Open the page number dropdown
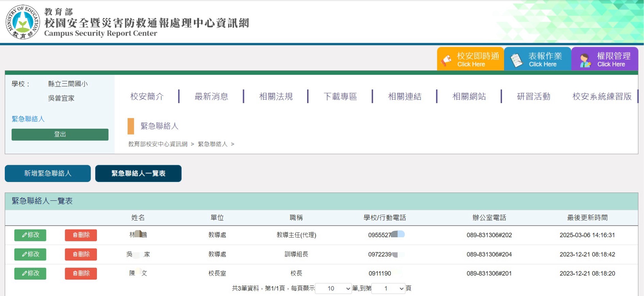Image resolution: width=644 pixels, height=296 pixels. click(388, 288)
